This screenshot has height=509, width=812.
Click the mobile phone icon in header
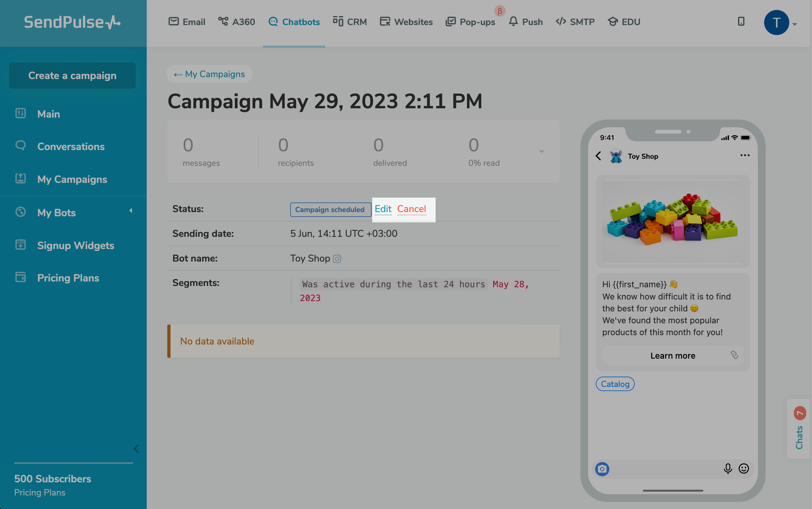741,22
